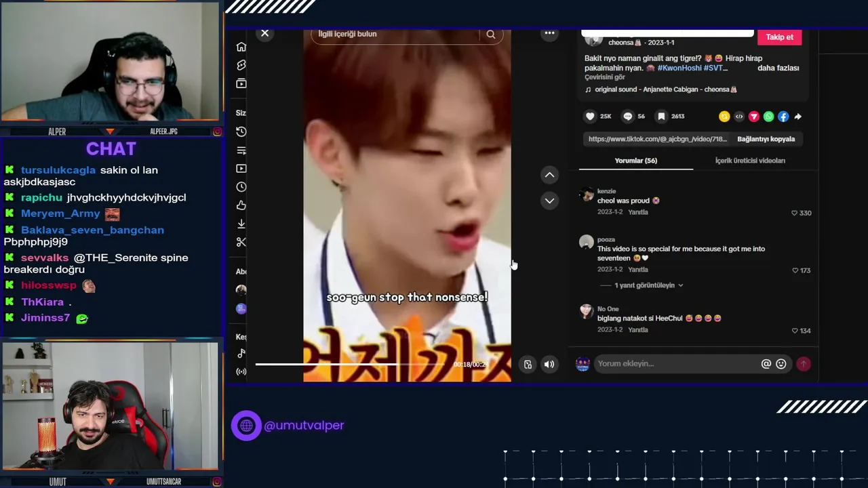Open the #KwonHoshi hashtag

coord(679,68)
